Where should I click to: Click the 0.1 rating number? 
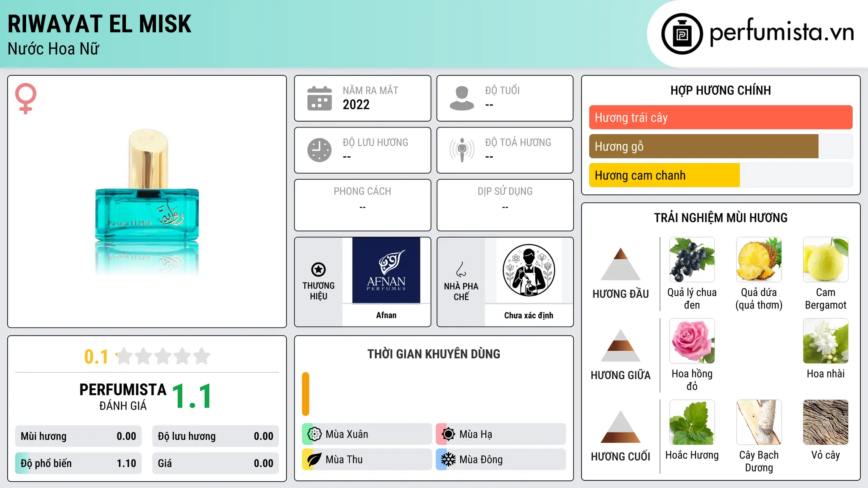coord(96,357)
